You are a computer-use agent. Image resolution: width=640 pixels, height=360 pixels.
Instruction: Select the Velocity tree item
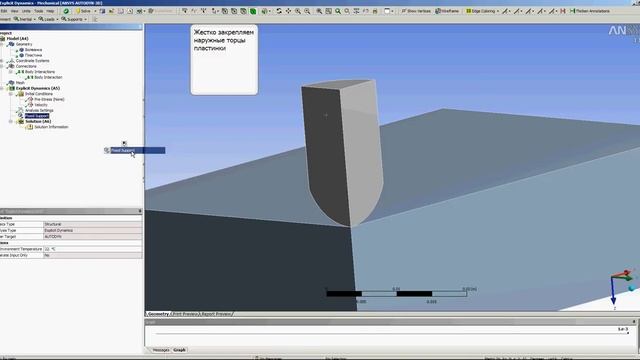[x=40, y=105]
